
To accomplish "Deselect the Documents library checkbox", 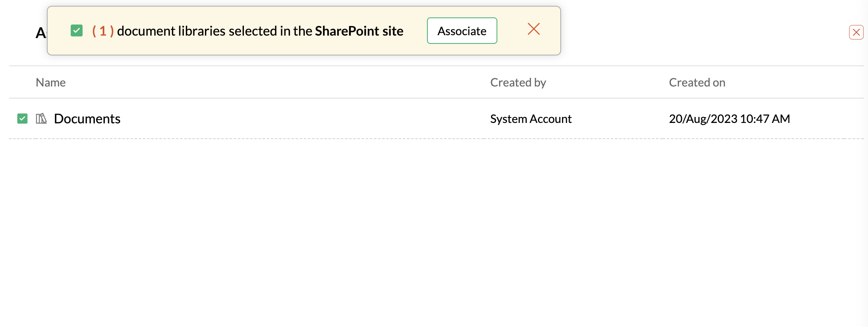I will coord(22,119).
